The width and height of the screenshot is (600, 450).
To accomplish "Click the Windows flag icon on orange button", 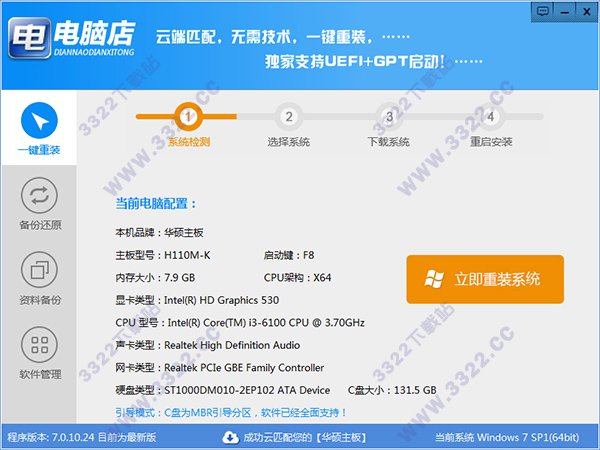I will (434, 279).
